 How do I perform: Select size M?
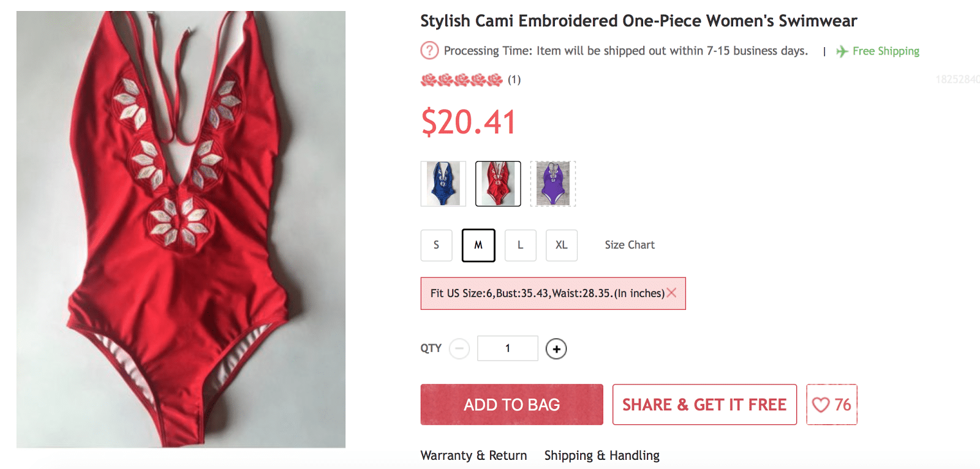[x=478, y=245]
